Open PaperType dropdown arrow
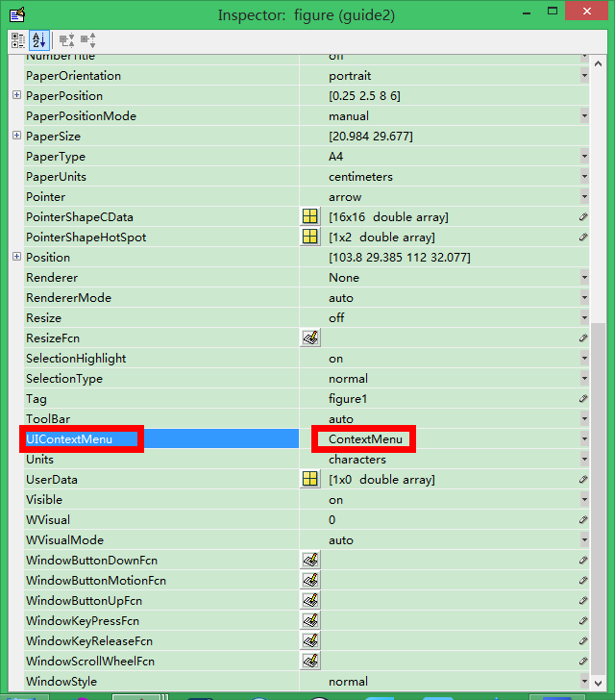The height and width of the screenshot is (700, 615). (x=584, y=156)
